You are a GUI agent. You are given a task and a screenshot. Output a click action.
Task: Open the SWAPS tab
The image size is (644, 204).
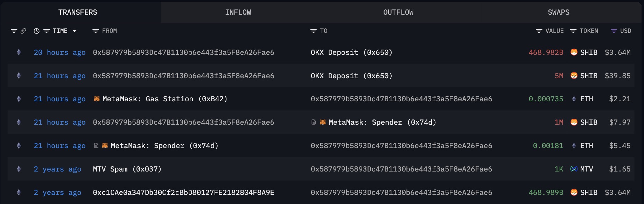click(559, 12)
